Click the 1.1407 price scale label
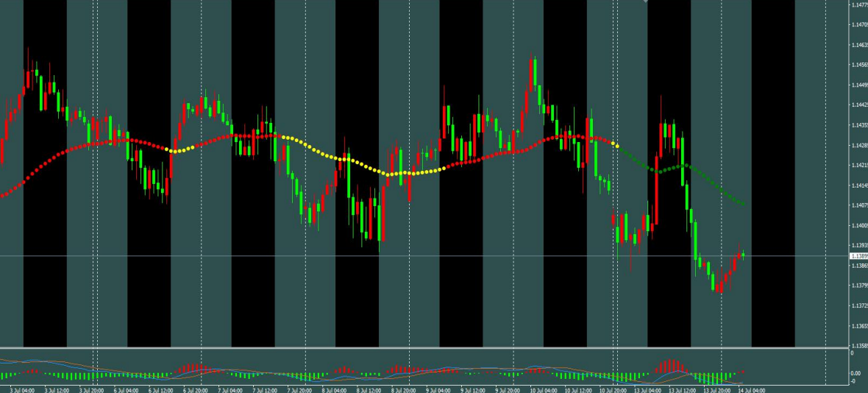Viewport: 868px width, 393px height. pyautogui.click(x=860, y=206)
